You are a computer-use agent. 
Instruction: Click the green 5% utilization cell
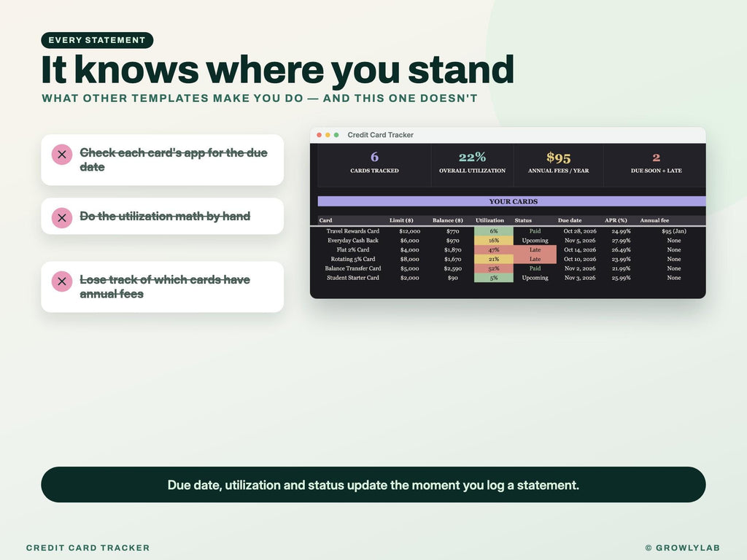tap(494, 278)
